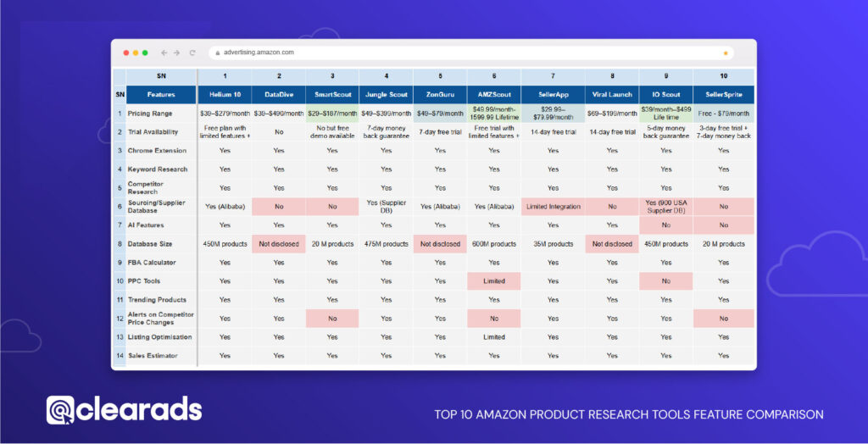Click AMZScout's Limited Listing Optimisation cell
Screen dimensions: 868x444
[494, 337]
